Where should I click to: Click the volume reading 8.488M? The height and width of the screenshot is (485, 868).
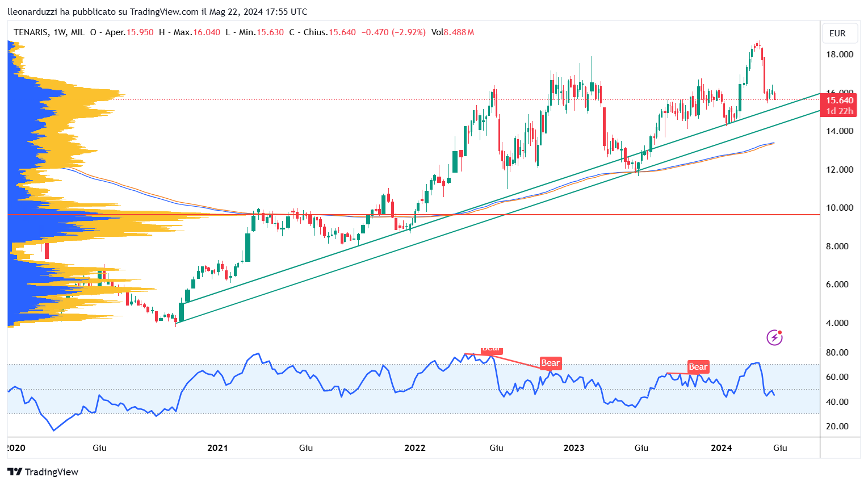tap(459, 32)
